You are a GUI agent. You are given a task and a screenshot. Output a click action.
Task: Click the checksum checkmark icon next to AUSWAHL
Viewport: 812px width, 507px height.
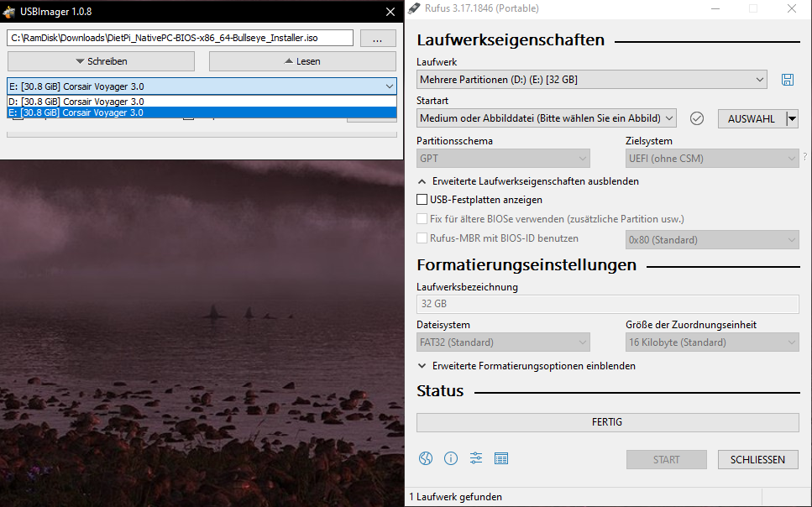click(x=696, y=118)
